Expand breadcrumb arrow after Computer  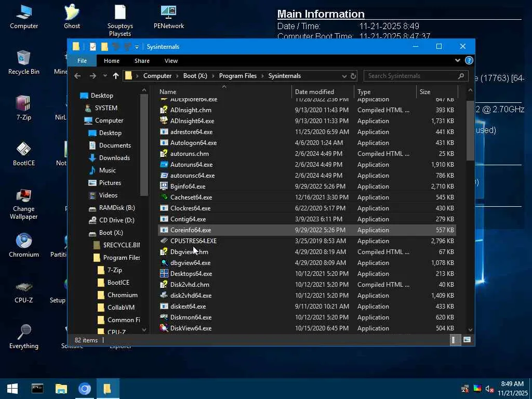click(177, 76)
